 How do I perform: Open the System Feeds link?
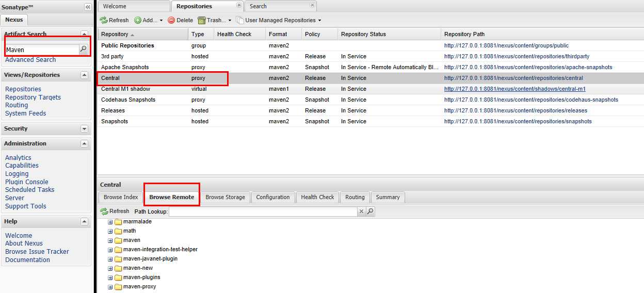pyautogui.click(x=26, y=113)
